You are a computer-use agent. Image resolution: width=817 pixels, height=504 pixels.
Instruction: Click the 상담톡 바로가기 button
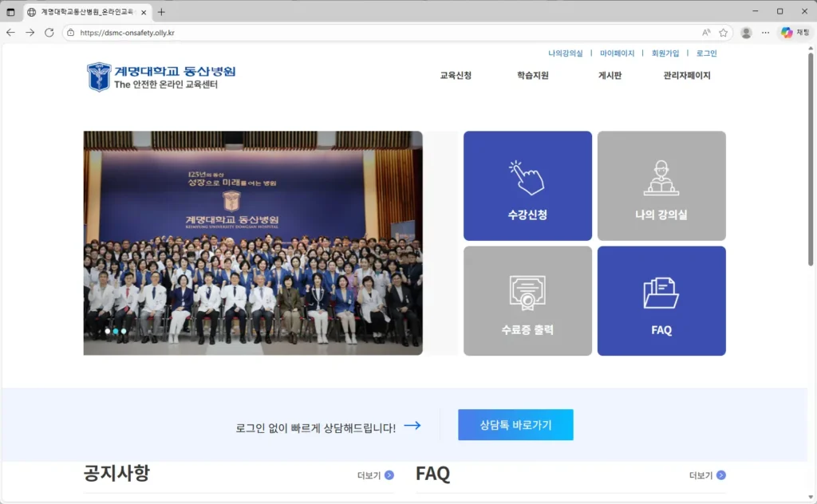tap(515, 424)
